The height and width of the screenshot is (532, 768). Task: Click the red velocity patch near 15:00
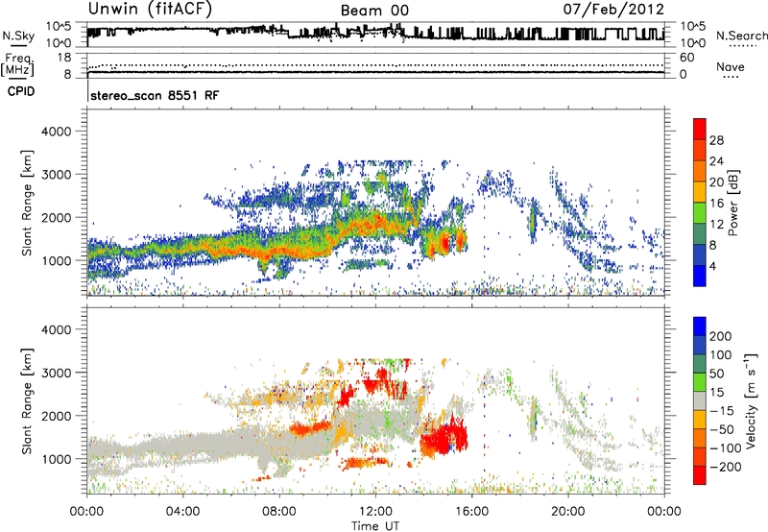coord(444,437)
